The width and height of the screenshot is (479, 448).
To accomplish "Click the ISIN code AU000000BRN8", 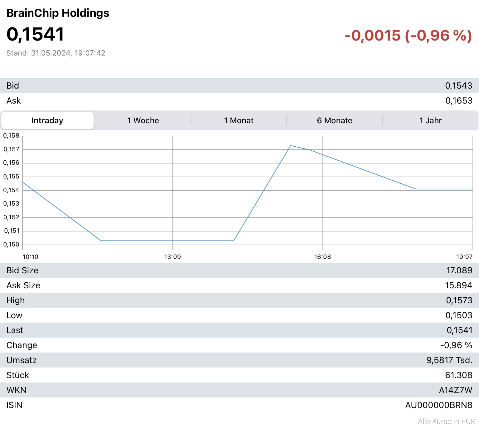I will (x=438, y=405).
